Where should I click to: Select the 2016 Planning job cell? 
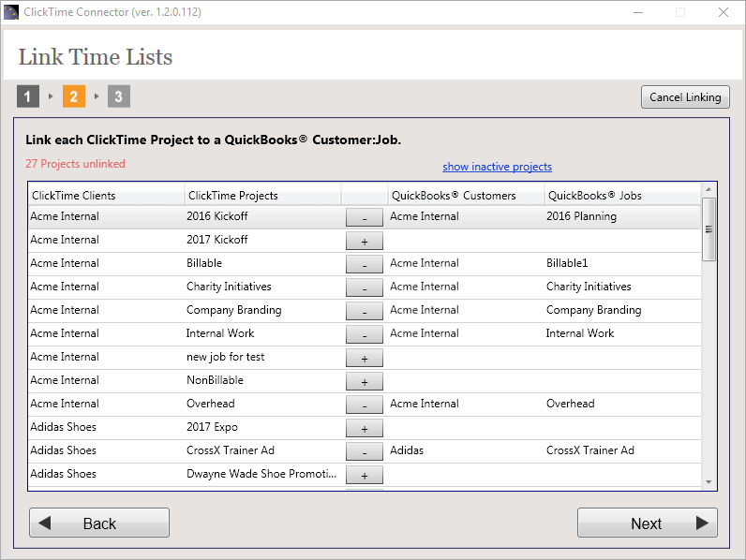pyautogui.click(x=581, y=216)
